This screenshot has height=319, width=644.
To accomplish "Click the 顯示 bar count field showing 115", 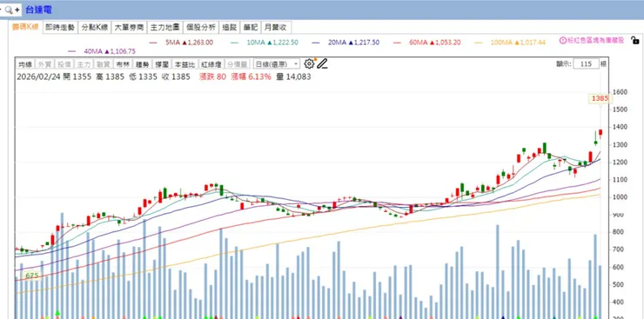I will (x=586, y=64).
